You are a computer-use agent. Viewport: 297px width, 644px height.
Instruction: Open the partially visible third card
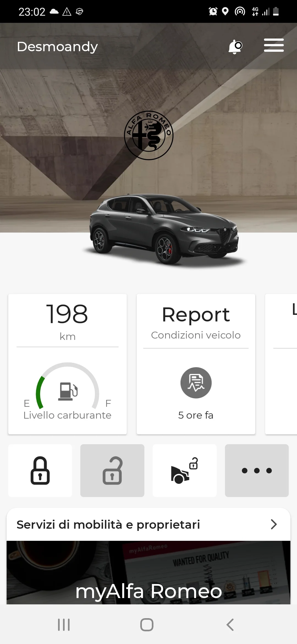click(281, 364)
